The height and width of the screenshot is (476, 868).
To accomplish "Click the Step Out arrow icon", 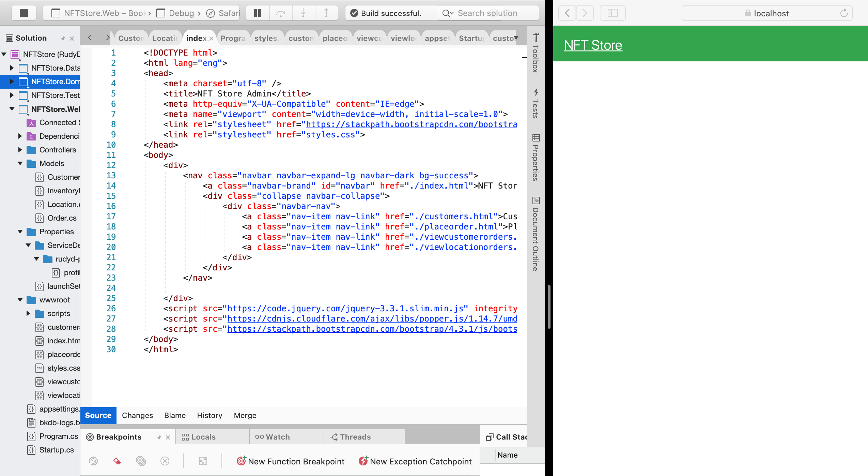I will tap(326, 13).
